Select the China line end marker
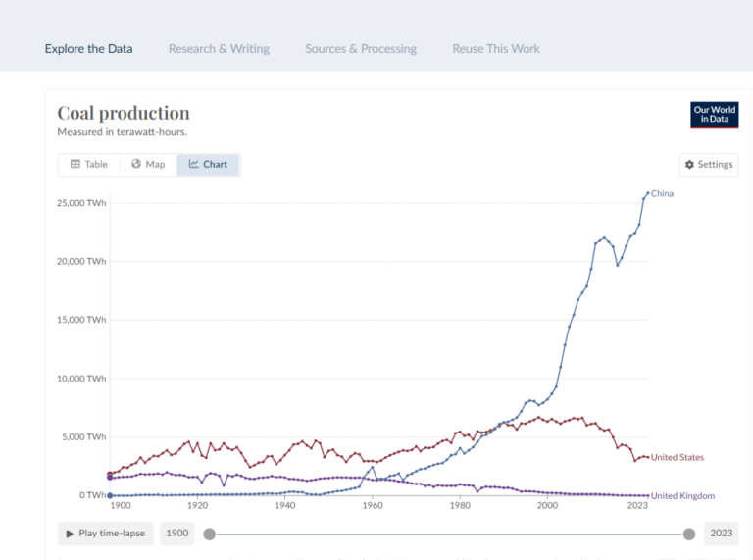753x560 pixels. (x=648, y=193)
